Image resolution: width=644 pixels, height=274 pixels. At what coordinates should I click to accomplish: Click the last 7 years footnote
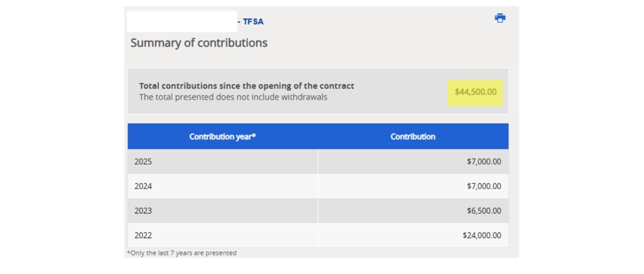coord(181,253)
